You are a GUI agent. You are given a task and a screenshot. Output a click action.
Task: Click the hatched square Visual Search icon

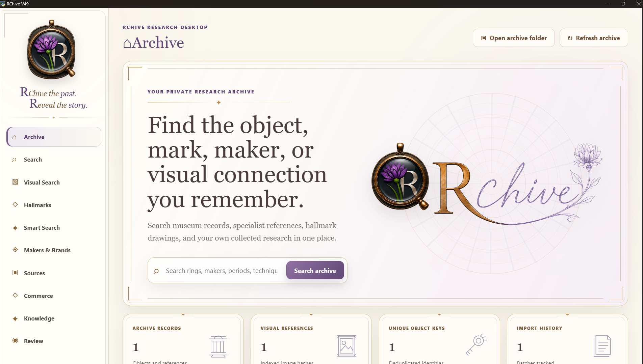tap(15, 182)
